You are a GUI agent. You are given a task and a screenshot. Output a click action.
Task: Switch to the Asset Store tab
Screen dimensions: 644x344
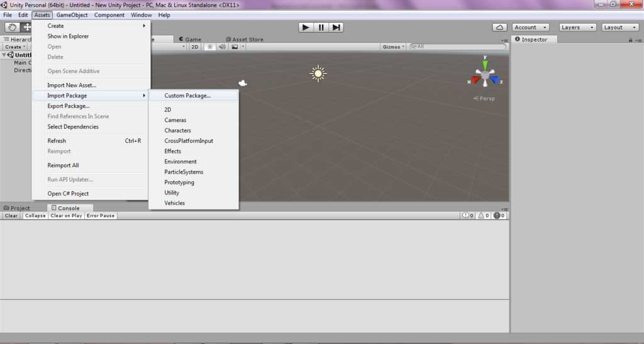(245, 40)
